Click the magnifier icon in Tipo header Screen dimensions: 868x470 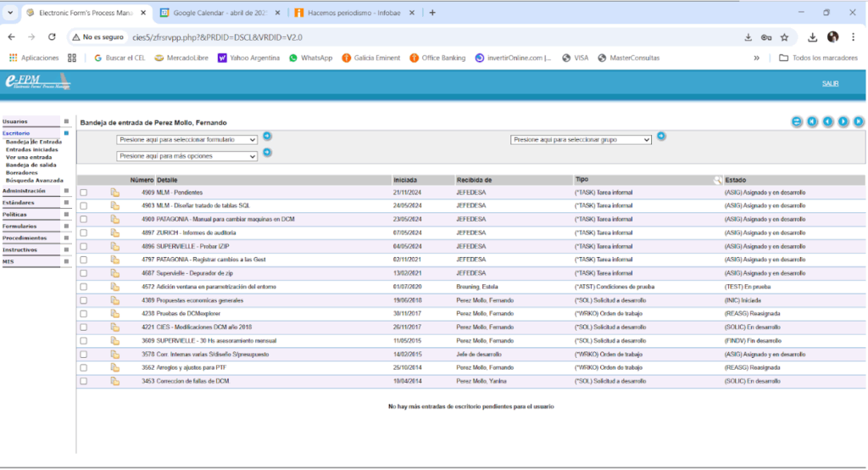718,180
